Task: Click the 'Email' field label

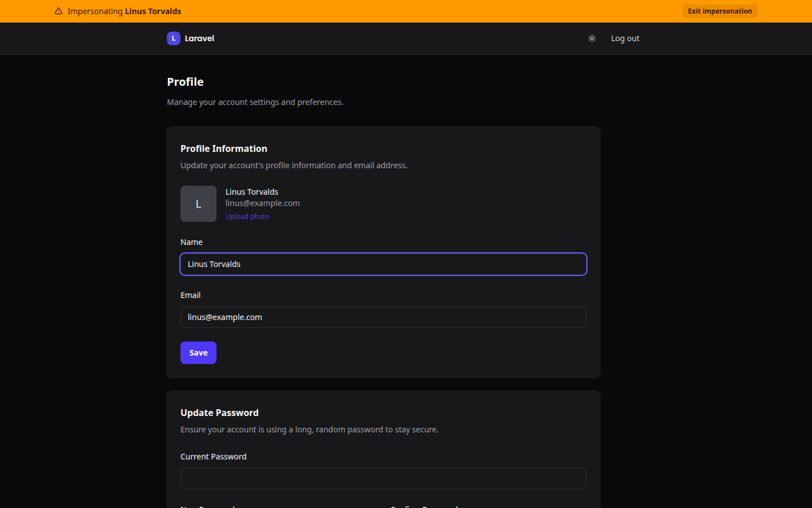Action: pyautogui.click(x=191, y=295)
